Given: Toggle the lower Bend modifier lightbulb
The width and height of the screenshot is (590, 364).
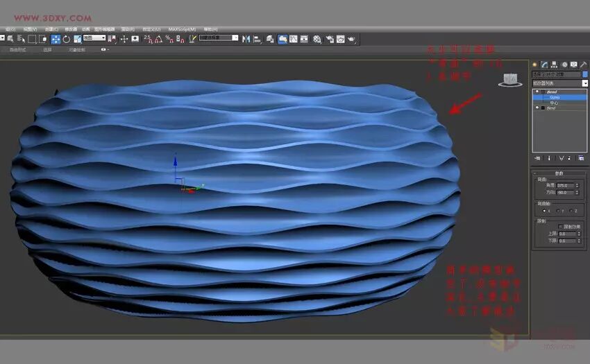Looking at the screenshot, I should pos(537,108).
